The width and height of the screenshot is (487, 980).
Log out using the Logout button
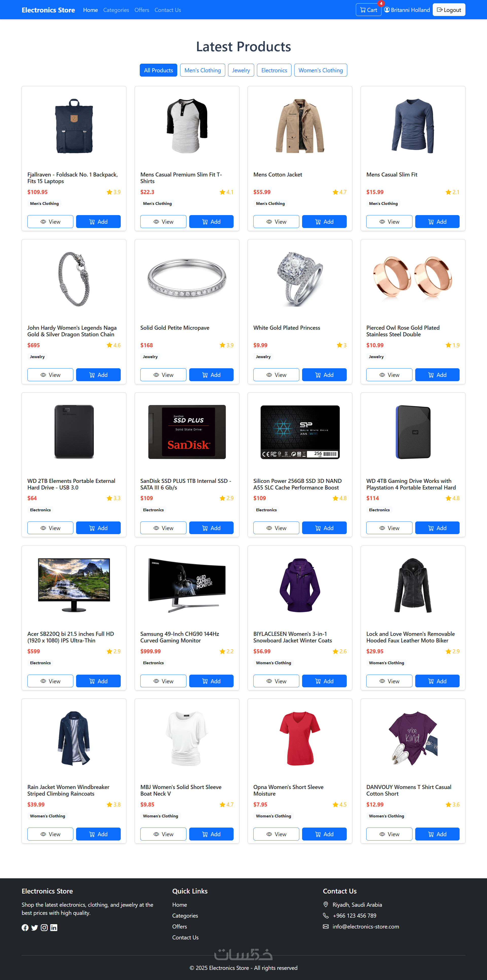pyautogui.click(x=449, y=10)
